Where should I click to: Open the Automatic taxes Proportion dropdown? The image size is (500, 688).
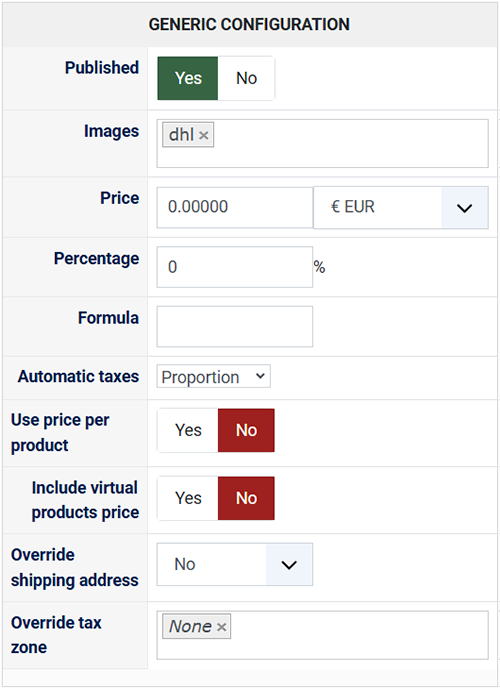click(214, 376)
